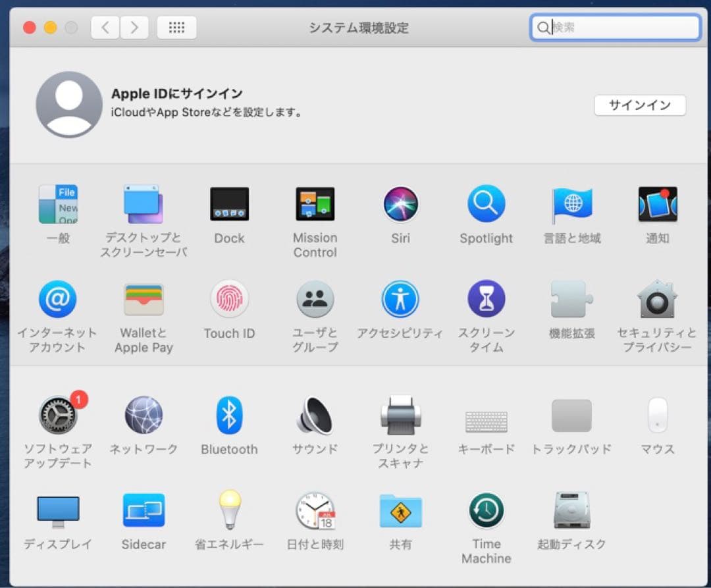Open ソフトウェアアップデート with notification badge

58,415
